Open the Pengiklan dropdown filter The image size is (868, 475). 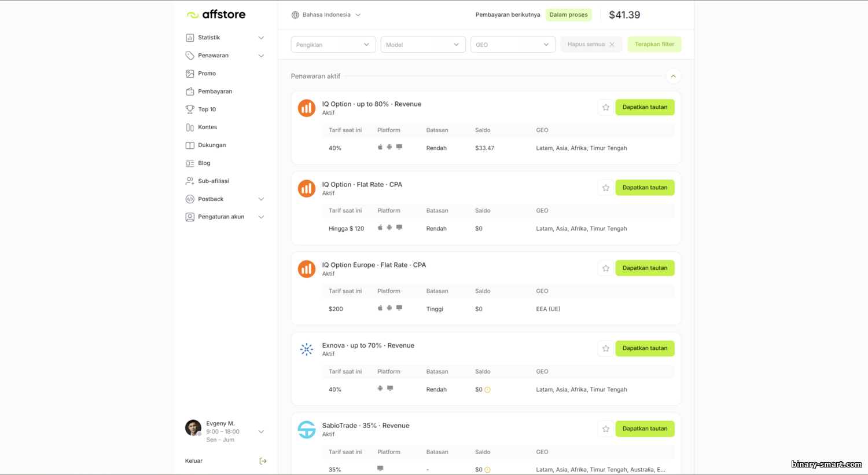(x=333, y=45)
